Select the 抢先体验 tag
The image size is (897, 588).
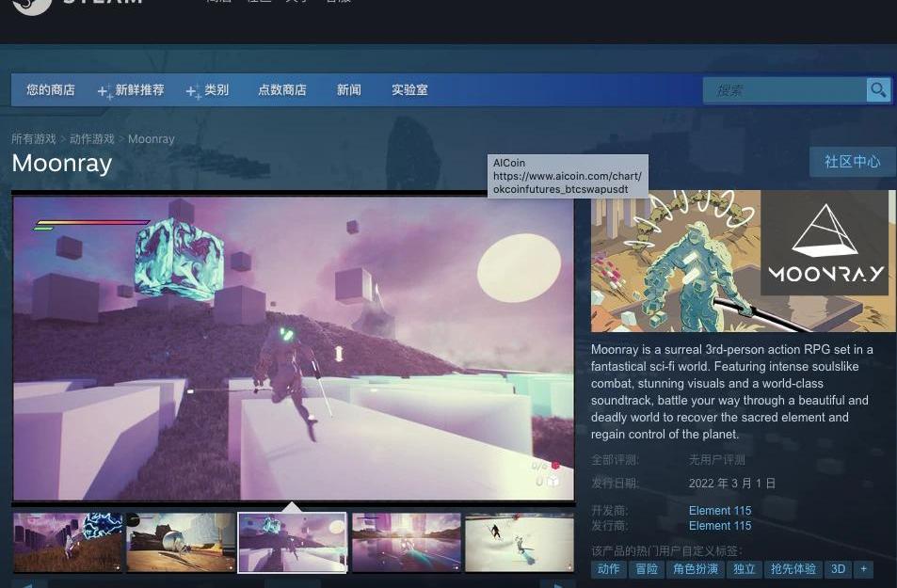(x=793, y=569)
